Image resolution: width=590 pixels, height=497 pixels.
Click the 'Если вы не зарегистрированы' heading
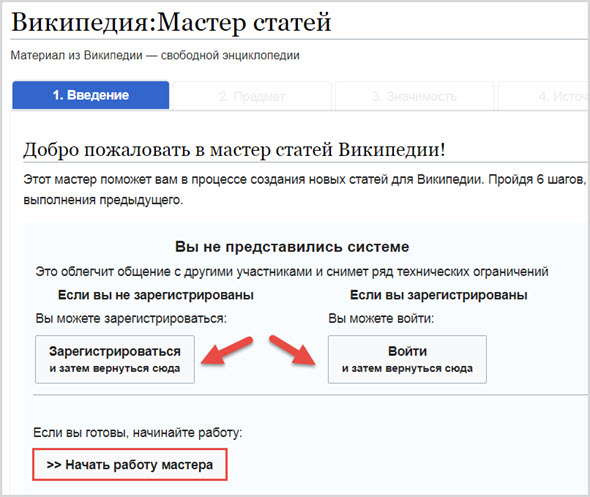156,295
